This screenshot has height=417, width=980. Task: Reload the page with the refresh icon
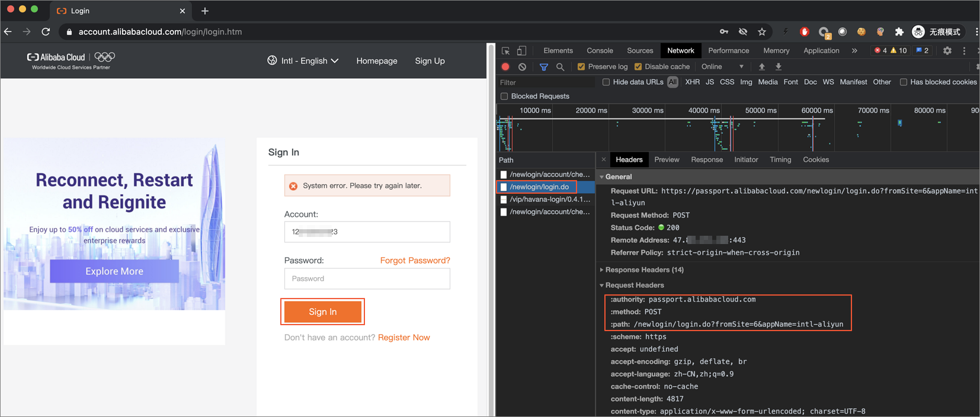point(46,32)
